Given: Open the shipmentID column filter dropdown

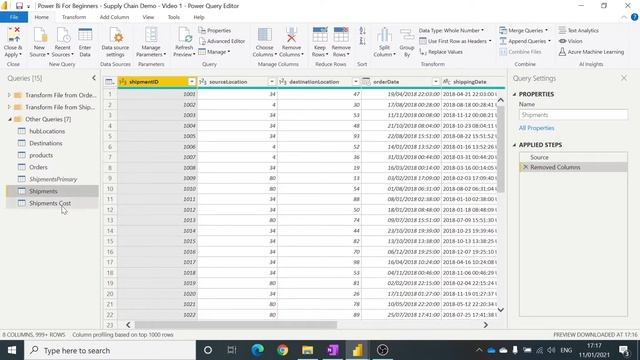Looking at the screenshot, I should point(191,82).
